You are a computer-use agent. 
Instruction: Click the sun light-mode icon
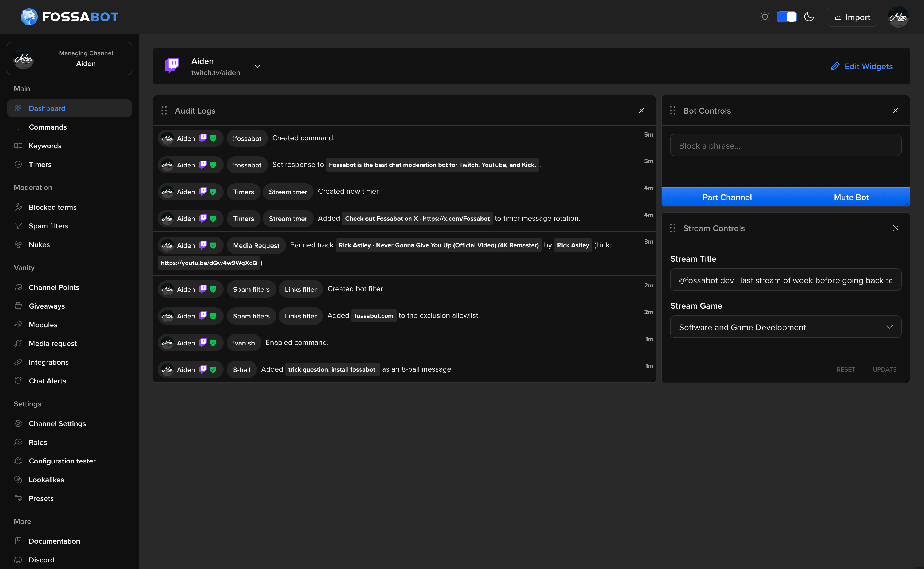tap(765, 17)
